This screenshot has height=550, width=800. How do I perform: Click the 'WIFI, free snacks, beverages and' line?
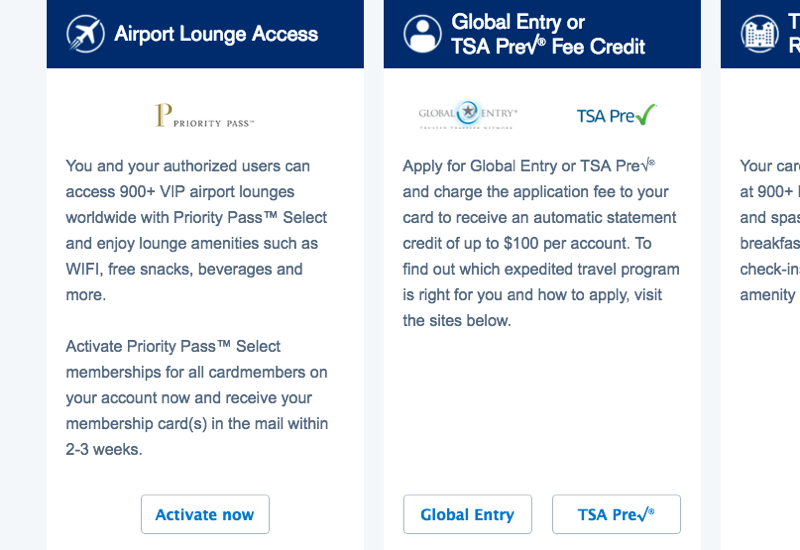(x=184, y=269)
